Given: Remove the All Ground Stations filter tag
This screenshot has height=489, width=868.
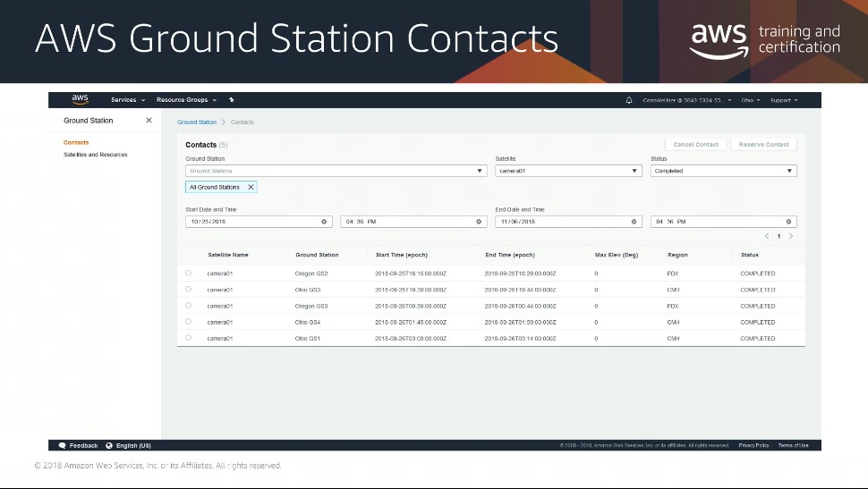Looking at the screenshot, I should [x=251, y=187].
